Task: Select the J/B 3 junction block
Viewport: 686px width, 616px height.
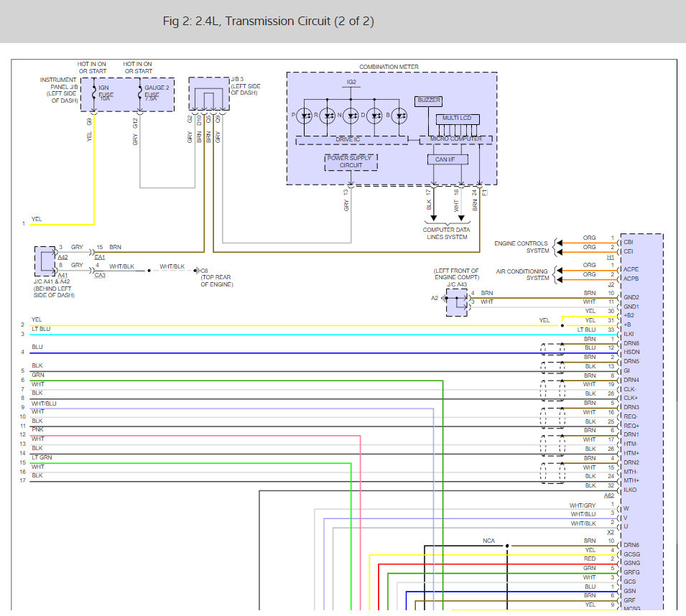Action: pos(209,94)
